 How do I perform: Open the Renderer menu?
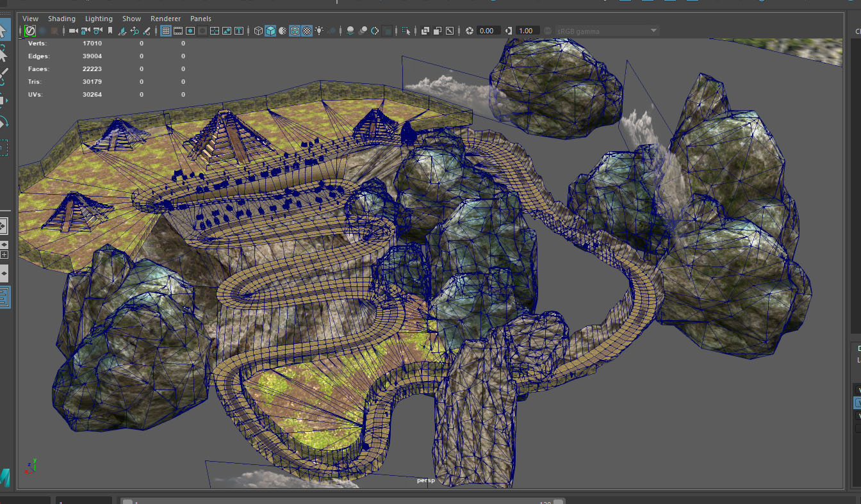click(x=165, y=19)
